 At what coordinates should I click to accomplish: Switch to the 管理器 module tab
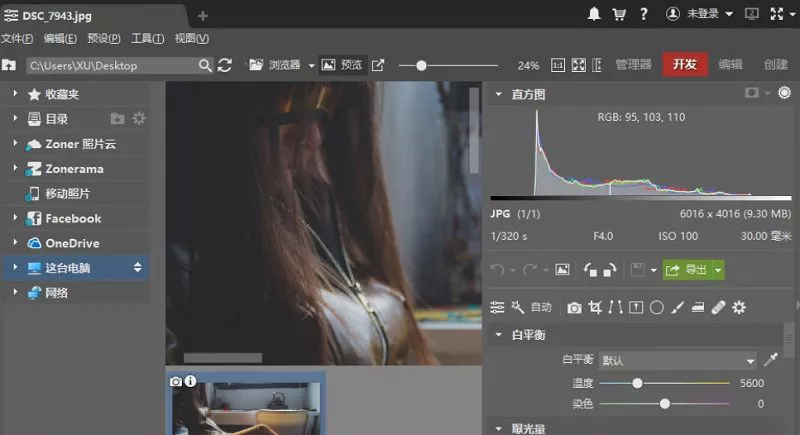coord(633,64)
